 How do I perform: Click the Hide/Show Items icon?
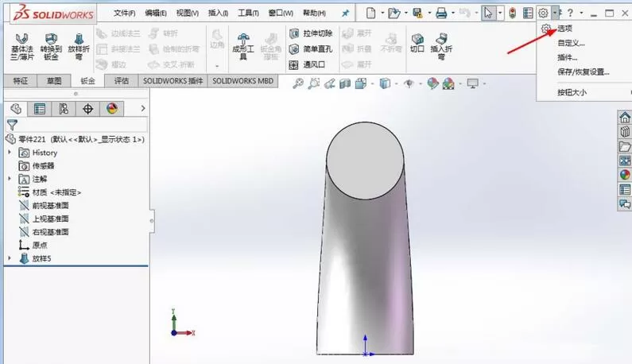pyautogui.click(x=409, y=83)
